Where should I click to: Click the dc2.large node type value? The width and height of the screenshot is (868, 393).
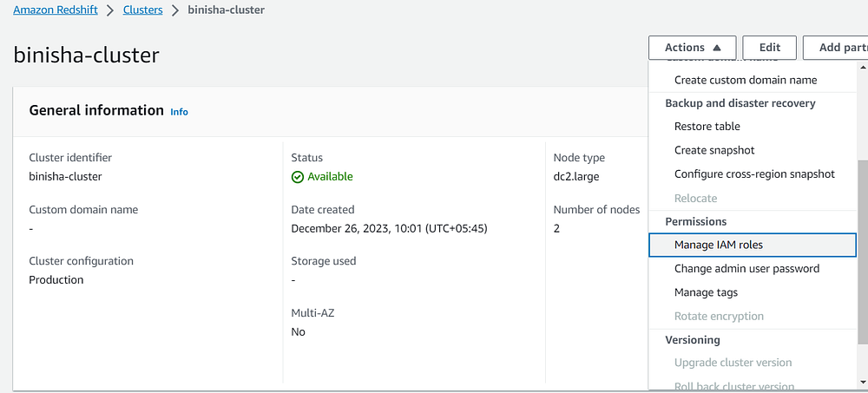tap(575, 177)
